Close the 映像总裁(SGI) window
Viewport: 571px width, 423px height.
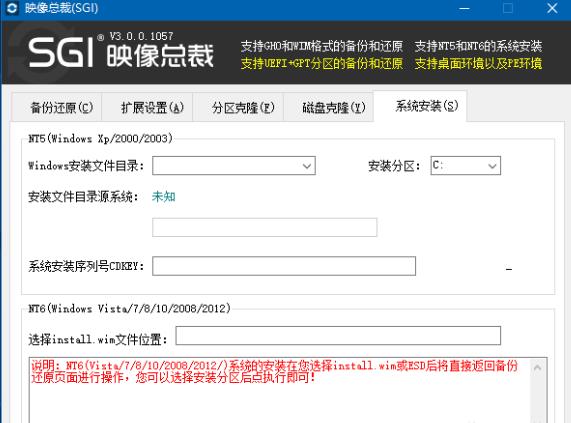pyautogui.click(x=552, y=8)
